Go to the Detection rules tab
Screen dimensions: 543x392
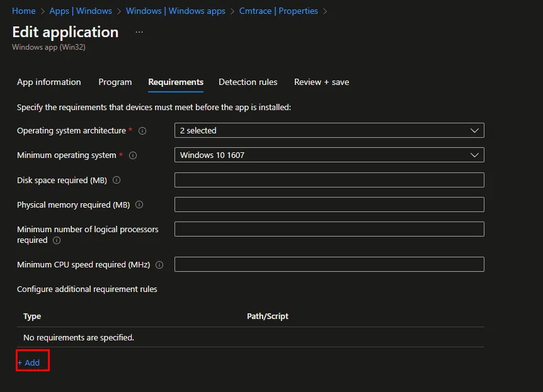coord(248,82)
